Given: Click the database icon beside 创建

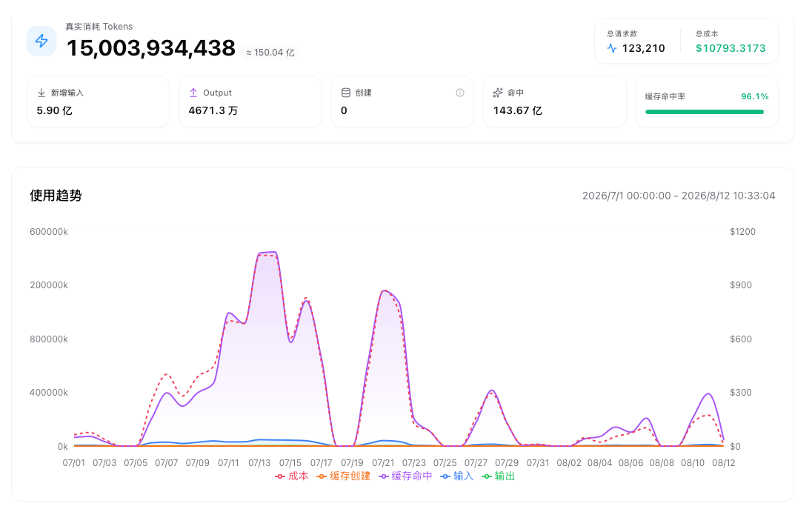Looking at the screenshot, I should point(345,93).
